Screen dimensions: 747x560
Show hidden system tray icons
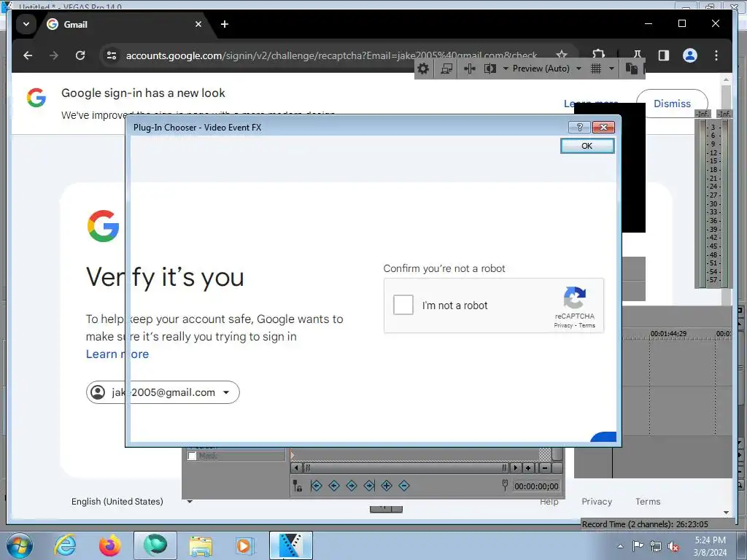click(620, 546)
